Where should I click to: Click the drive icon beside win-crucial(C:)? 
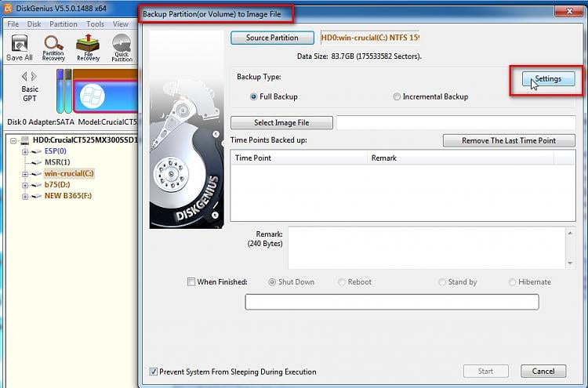pos(36,174)
